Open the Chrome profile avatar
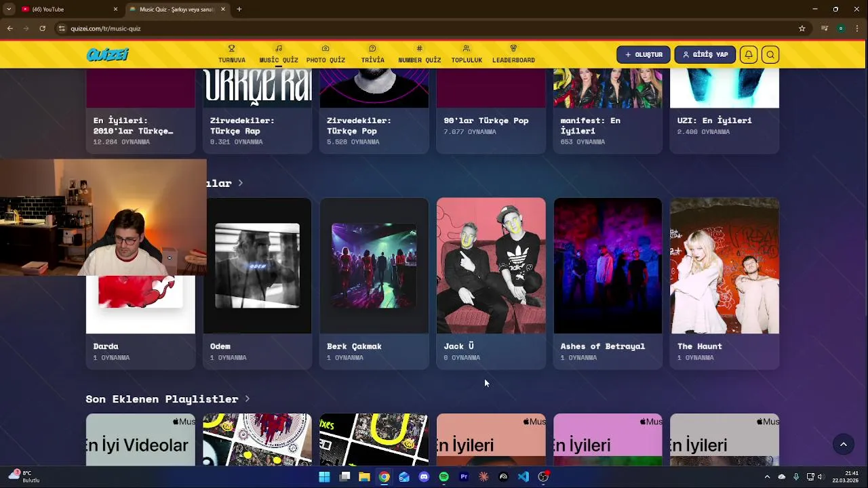The width and height of the screenshot is (868, 488). [x=841, y=28]
